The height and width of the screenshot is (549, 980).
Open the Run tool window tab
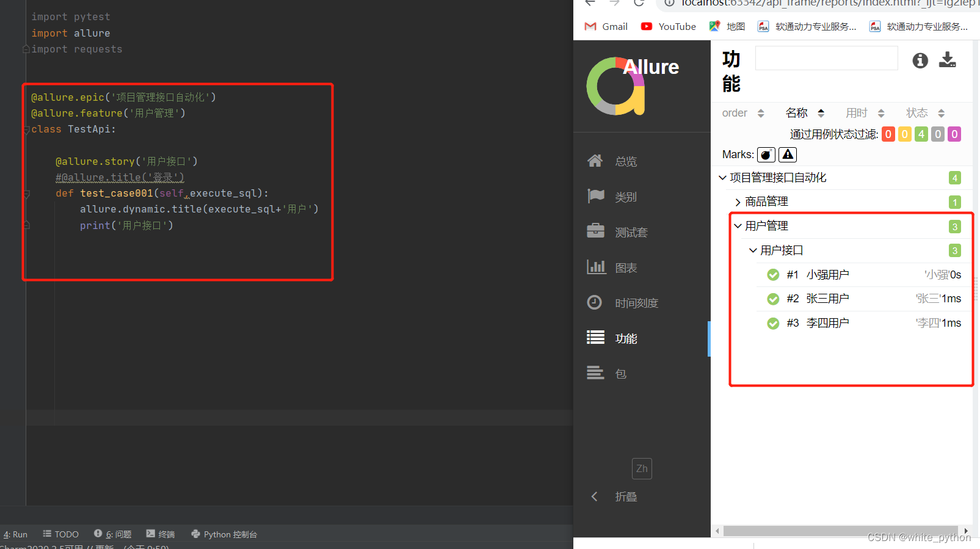15,534
